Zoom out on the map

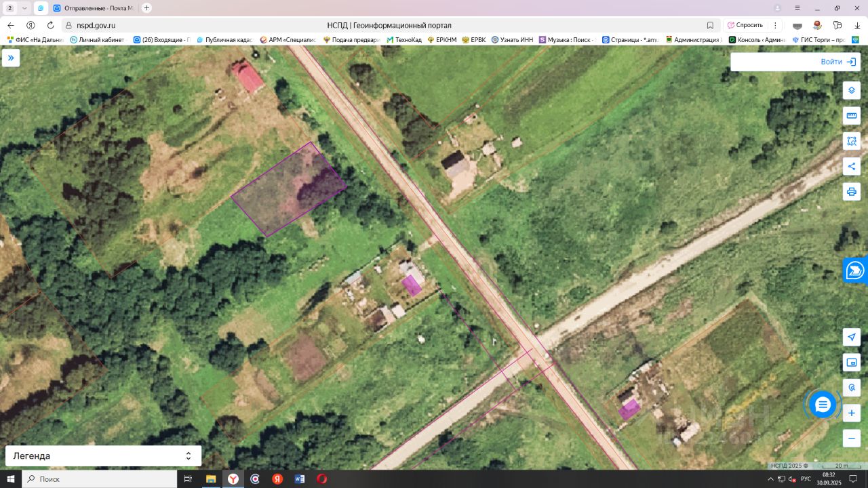[852, 438]
